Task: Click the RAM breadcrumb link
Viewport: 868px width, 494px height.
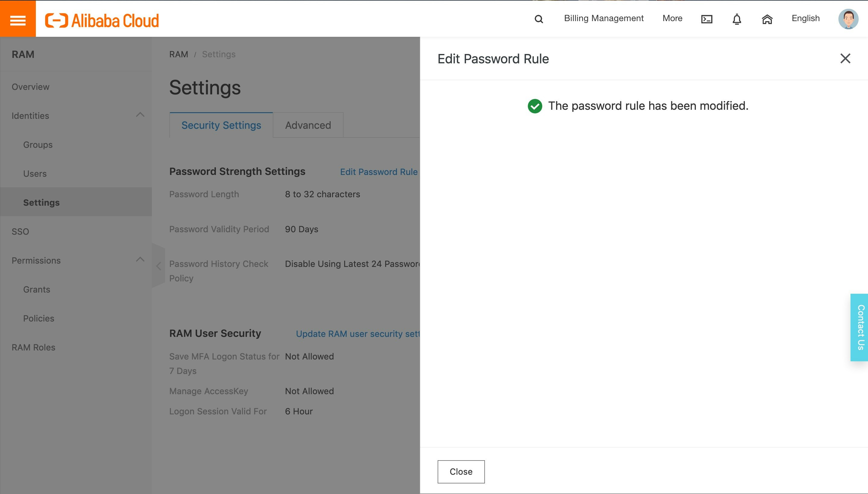Action: 179,54
